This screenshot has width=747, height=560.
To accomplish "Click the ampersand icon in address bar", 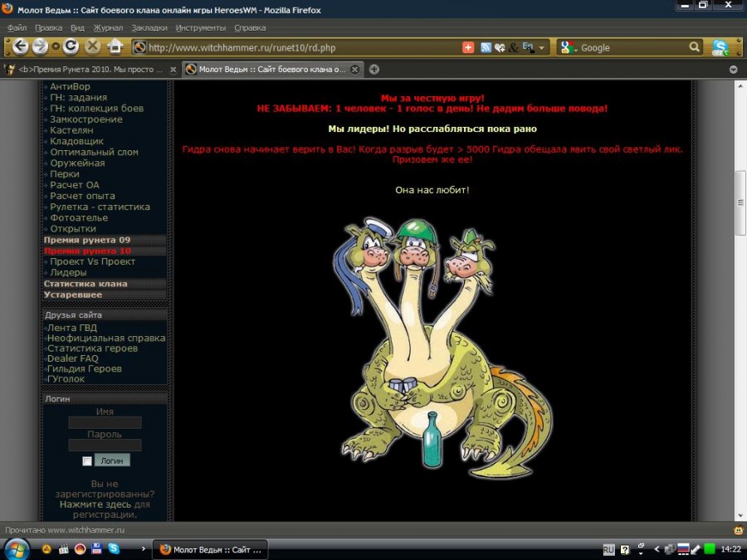I will (x=514, y=47).
